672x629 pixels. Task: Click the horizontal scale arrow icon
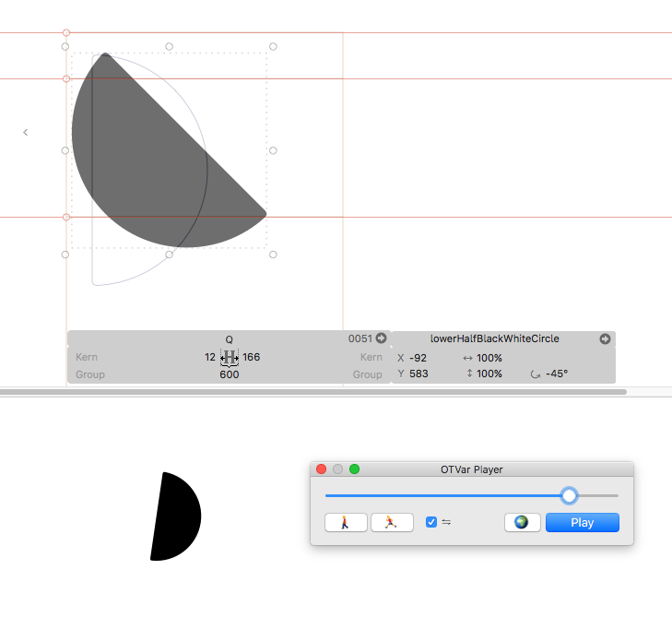tap(467, 358)
